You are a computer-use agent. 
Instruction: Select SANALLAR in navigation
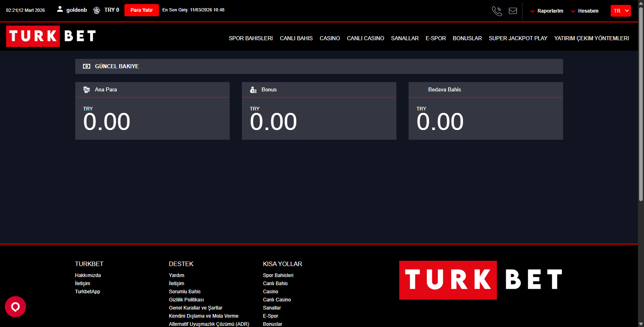click(x=405, y=38)
